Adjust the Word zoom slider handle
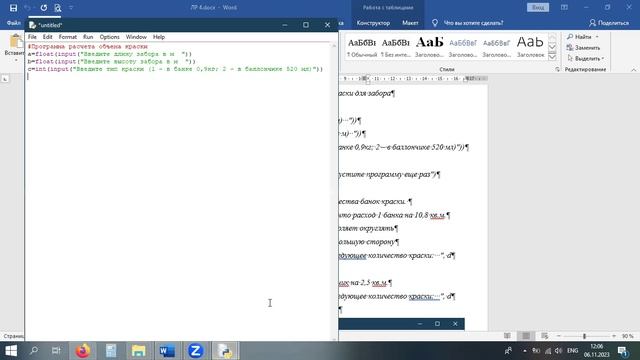 click(584, 336)
